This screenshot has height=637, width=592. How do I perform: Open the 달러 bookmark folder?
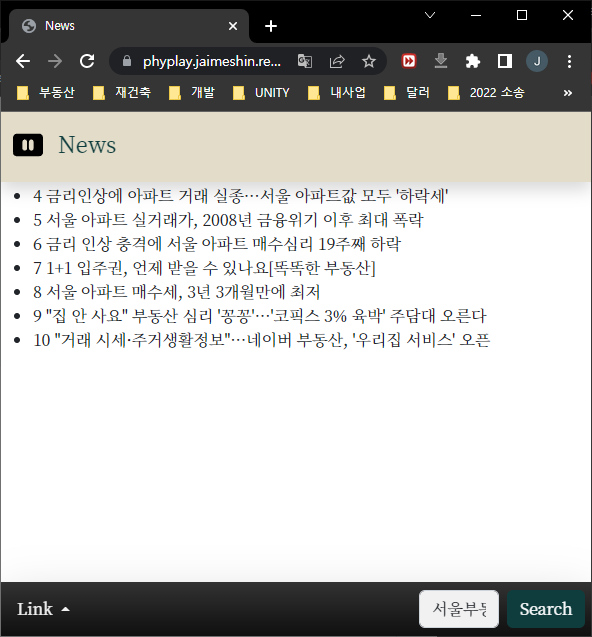pos(406,93)
